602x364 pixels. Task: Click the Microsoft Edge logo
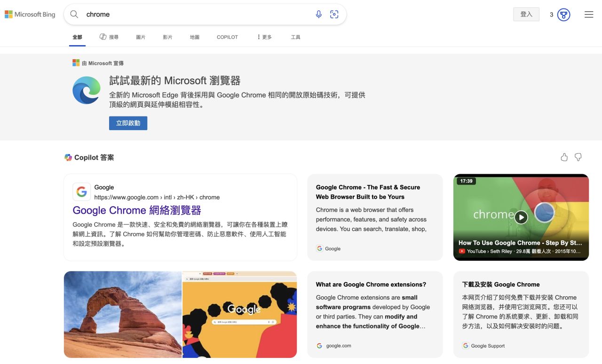coord(87,90)
